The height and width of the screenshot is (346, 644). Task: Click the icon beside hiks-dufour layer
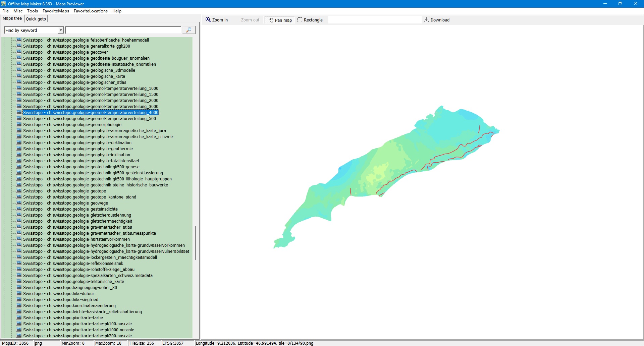point(19,294)
